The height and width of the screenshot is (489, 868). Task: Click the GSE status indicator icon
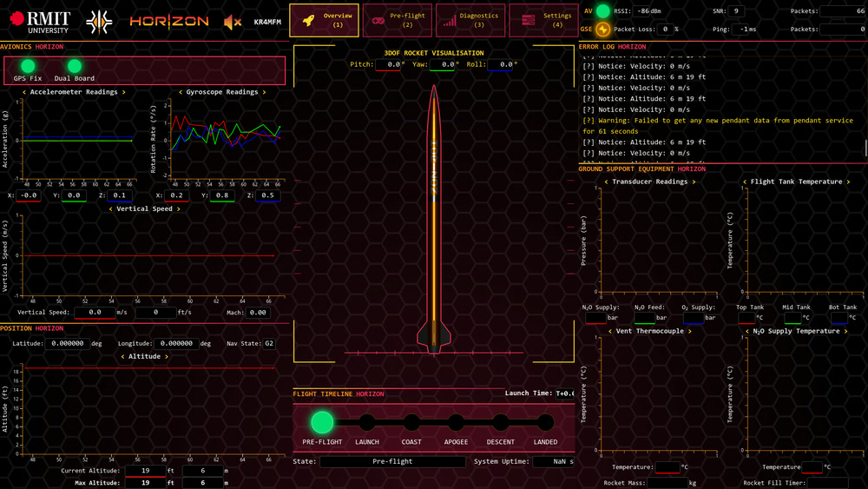point(603,29)
